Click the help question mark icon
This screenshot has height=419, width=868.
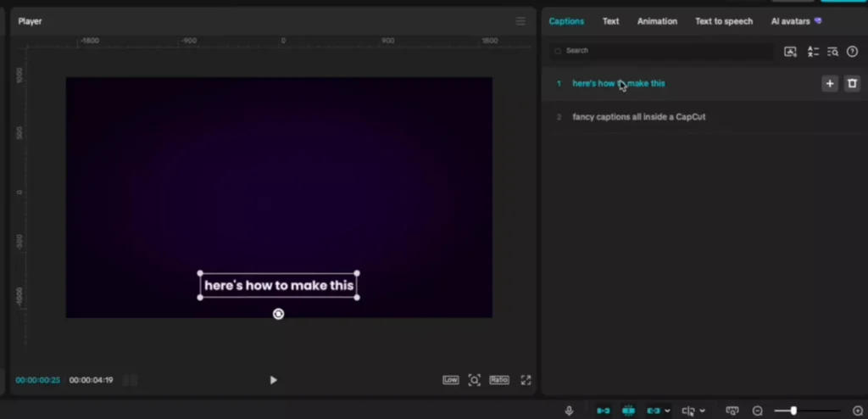pyautogui.click(x=852, y=52)
